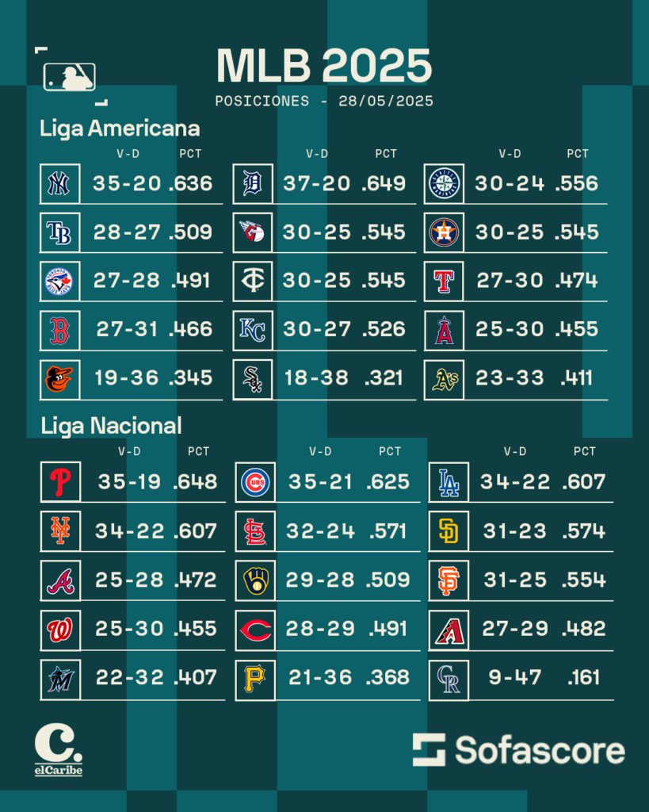Select the Detroit Tigers logo
Viewport: 649px width, 812px height.
(253, 184)
